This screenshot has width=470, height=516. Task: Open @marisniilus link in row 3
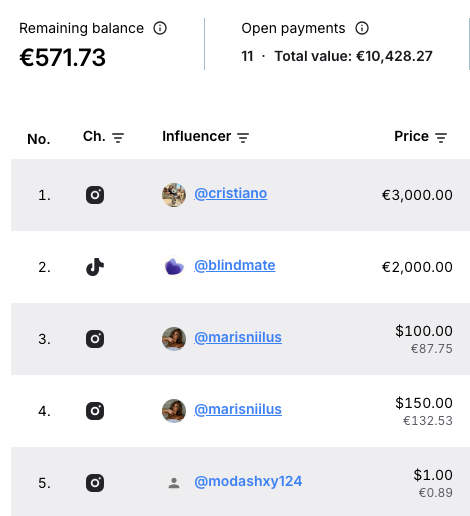coord(238,338)
